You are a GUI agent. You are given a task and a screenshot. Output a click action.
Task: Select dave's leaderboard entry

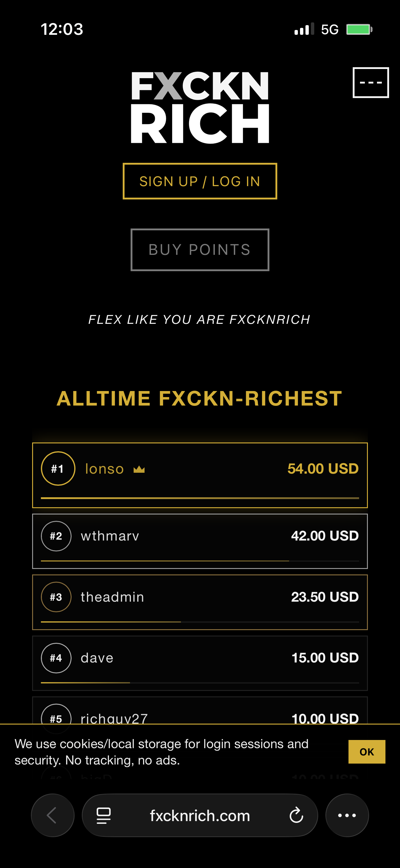point(200,662)
